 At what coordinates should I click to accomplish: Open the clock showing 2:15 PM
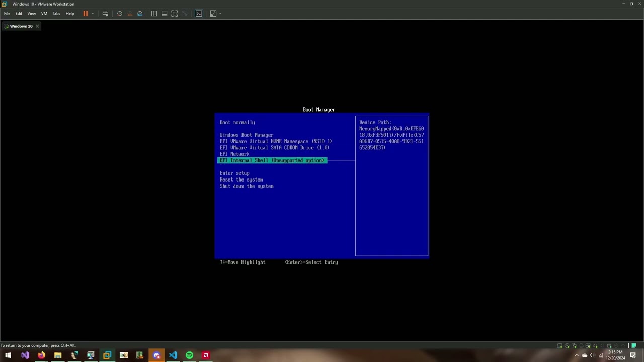pos(616,355)
